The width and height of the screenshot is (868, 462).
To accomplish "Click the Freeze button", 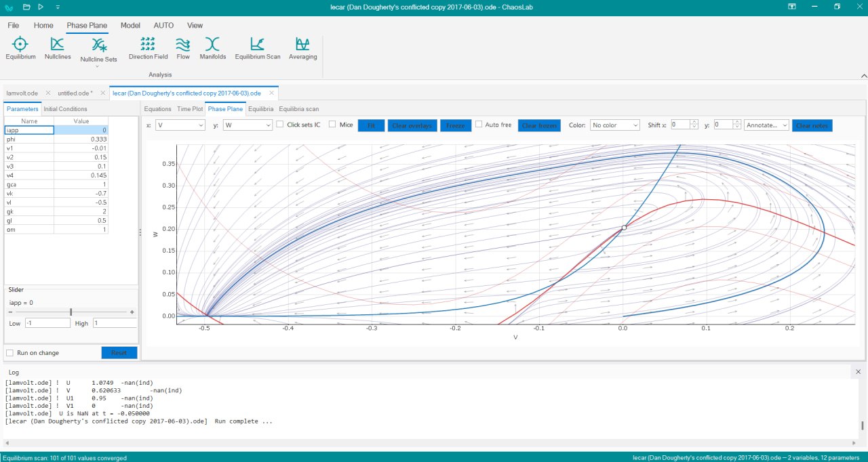I will point(456,125).
